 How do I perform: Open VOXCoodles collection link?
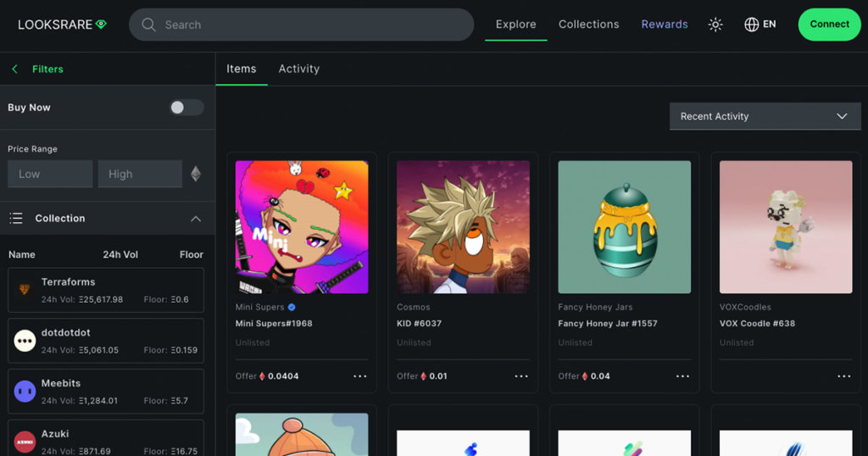745,307
